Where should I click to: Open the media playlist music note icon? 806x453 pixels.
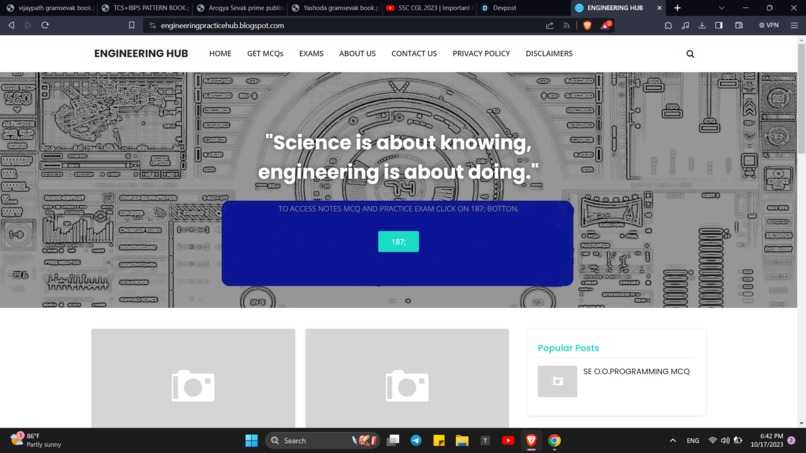coord(685,25)
